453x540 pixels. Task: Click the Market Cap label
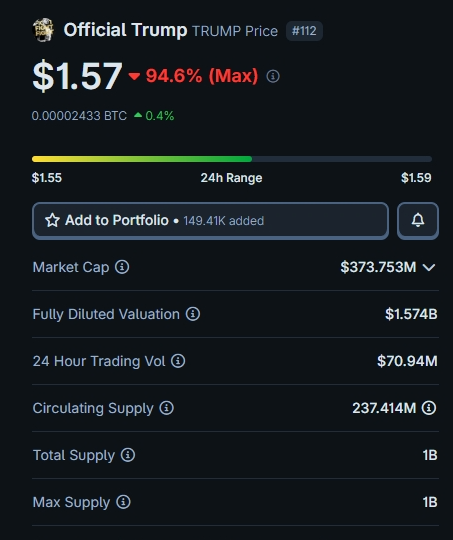(71, 267)
